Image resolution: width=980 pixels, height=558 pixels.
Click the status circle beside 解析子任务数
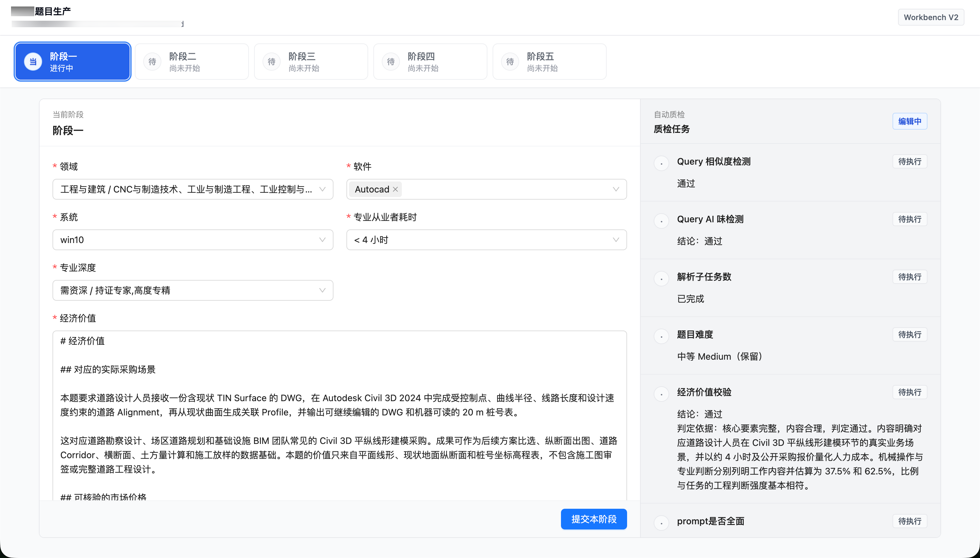(661, 279)
